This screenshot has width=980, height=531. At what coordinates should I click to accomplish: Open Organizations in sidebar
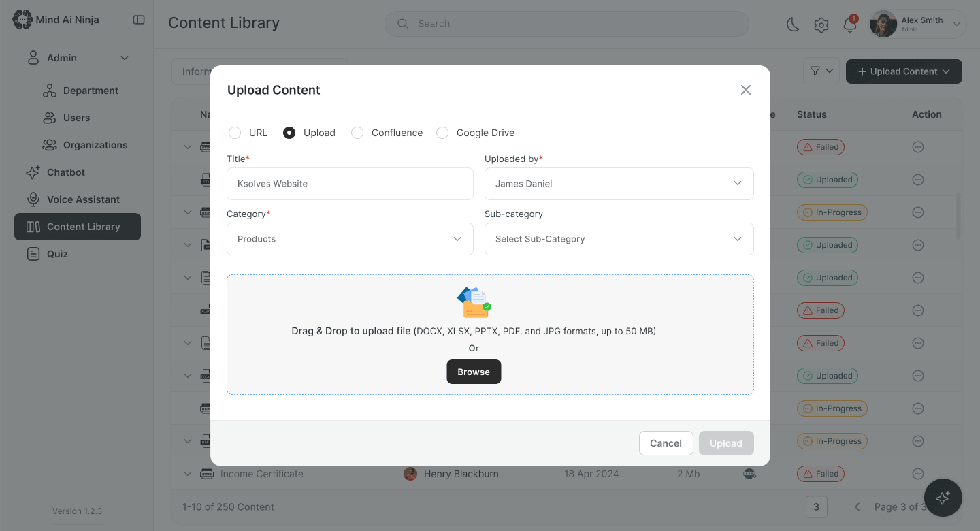tap(85, 145)
